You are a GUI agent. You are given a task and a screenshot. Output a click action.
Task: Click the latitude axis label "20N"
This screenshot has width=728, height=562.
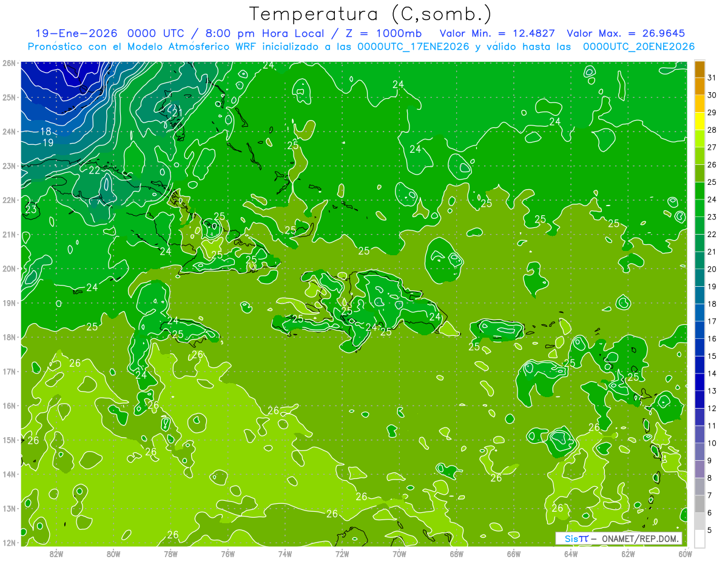point(8,269)
